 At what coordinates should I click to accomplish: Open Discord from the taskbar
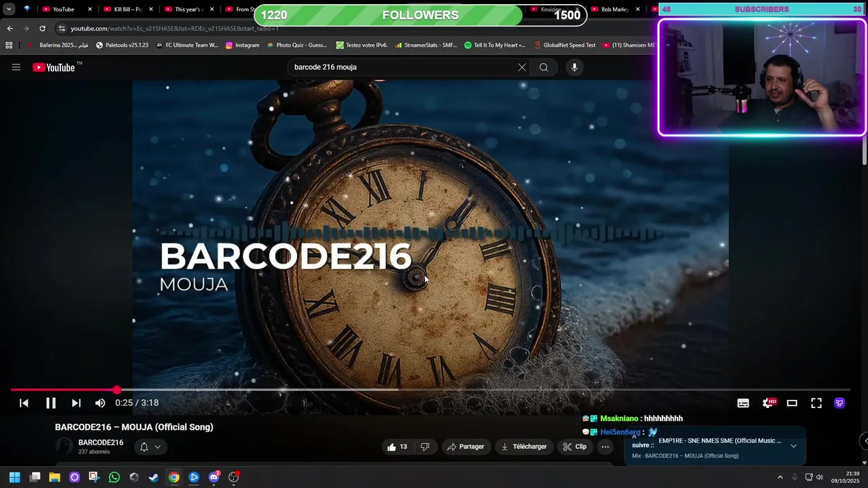pyautogui.click(x=214, y=477)
